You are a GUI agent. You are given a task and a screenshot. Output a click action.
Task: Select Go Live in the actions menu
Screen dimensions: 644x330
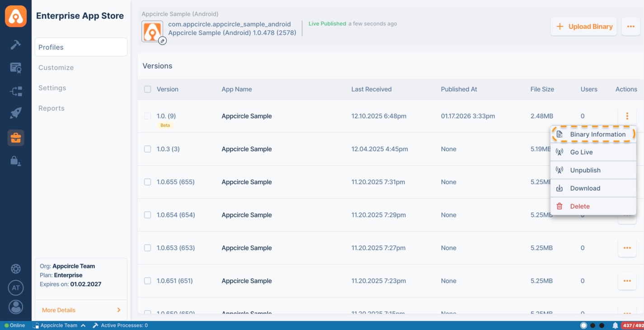coord(582,152)
